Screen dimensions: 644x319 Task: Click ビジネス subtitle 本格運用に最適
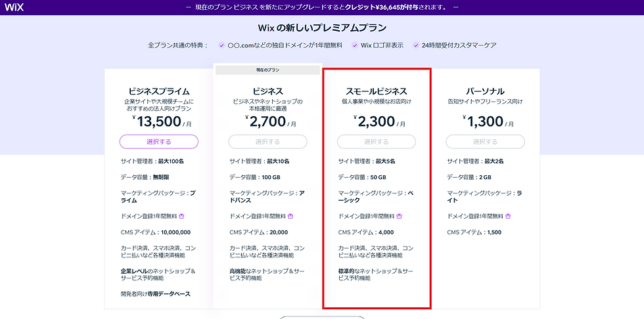[268, 109]
